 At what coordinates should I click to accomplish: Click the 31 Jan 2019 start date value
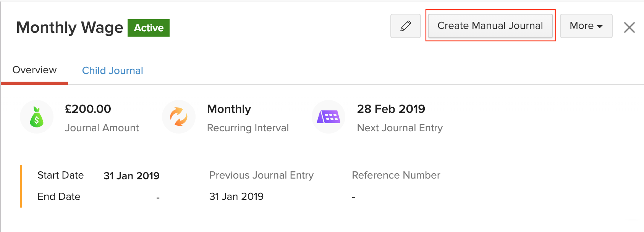tap(131, 176)
